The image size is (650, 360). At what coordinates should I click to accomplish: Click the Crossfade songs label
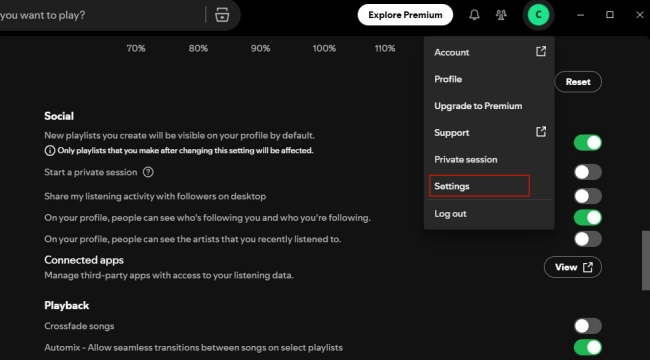tap(79, 326)
